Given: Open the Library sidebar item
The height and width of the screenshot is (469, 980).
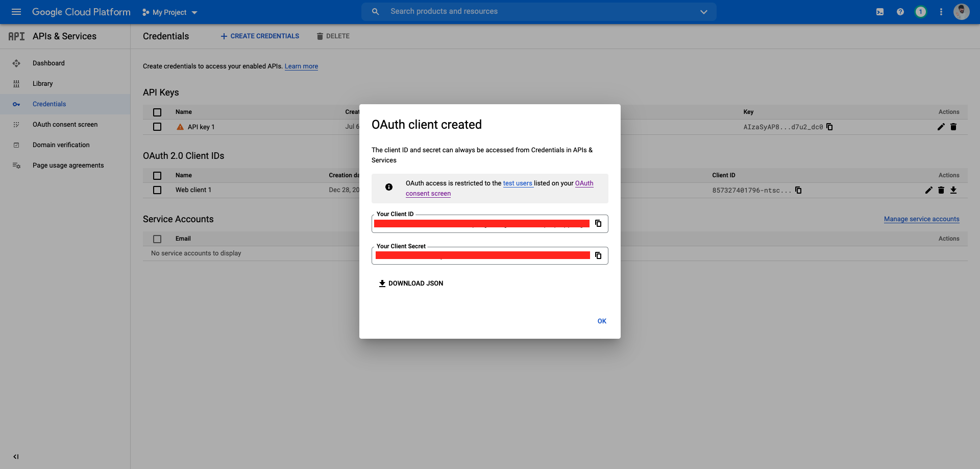Looking at the screenshot, I should click(43, 84).
